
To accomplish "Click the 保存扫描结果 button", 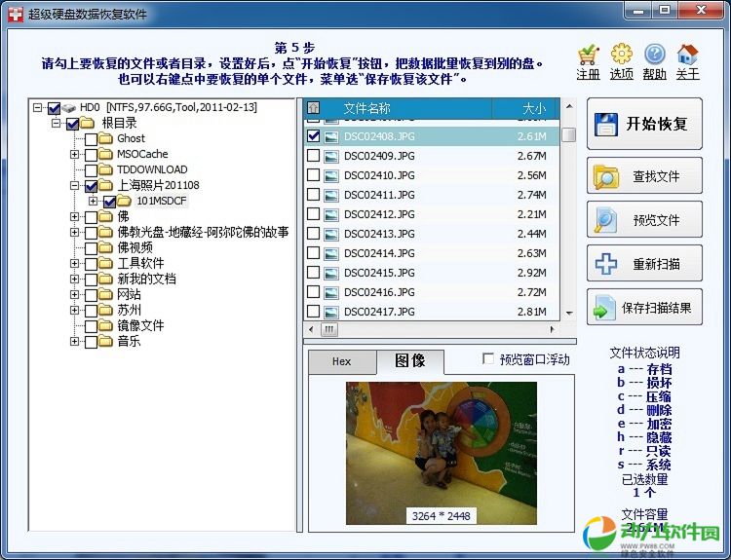I will tap(643, 308).
